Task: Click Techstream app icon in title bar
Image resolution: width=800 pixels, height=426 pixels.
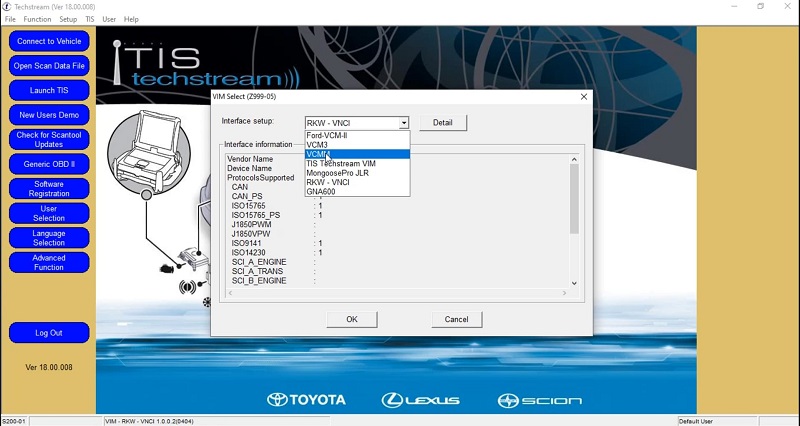Action: 7,7
